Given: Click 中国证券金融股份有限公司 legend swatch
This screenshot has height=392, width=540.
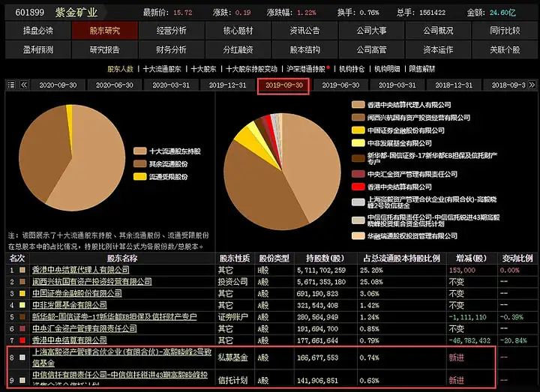Looking at the screenshot, I should click(358, 130).
